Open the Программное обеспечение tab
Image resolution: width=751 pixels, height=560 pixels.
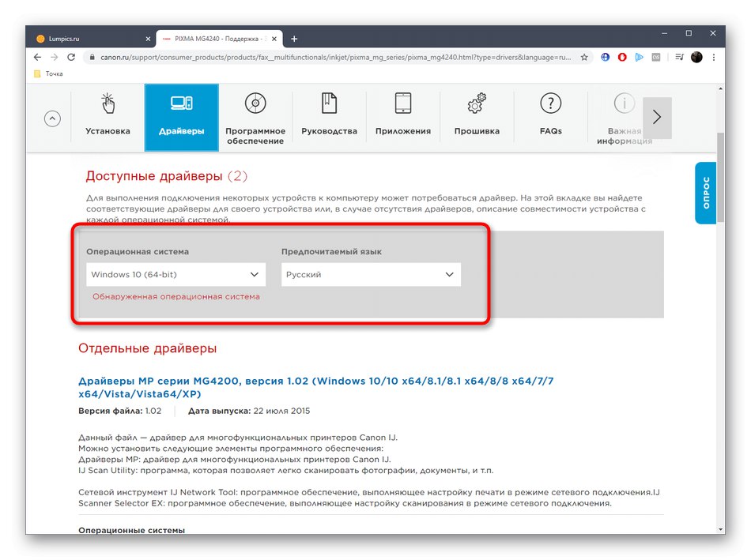click(x=255, y=118)
